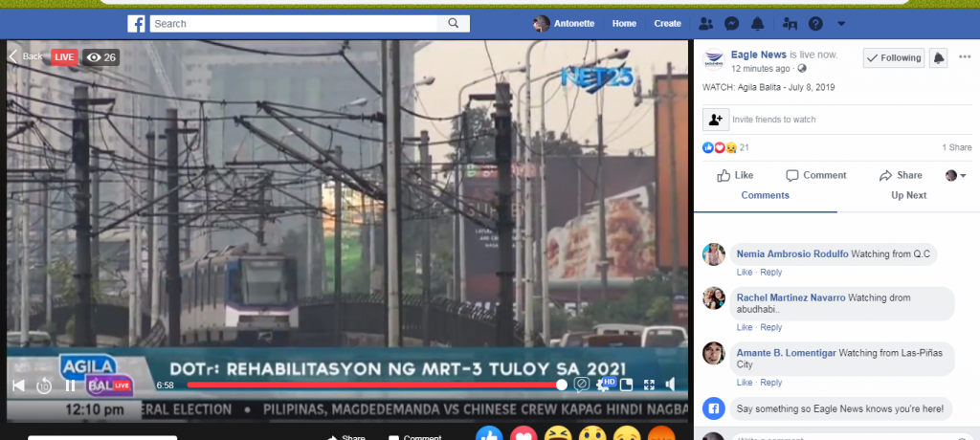
Task: Open the Eagle News page link
Action: point(758,55)
